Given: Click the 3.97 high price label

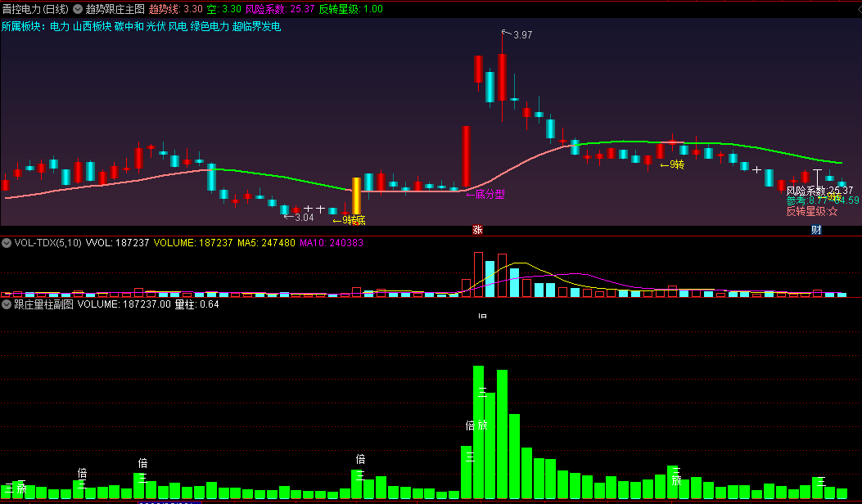Looking at the screenshot, I should [x=522, y=34].
